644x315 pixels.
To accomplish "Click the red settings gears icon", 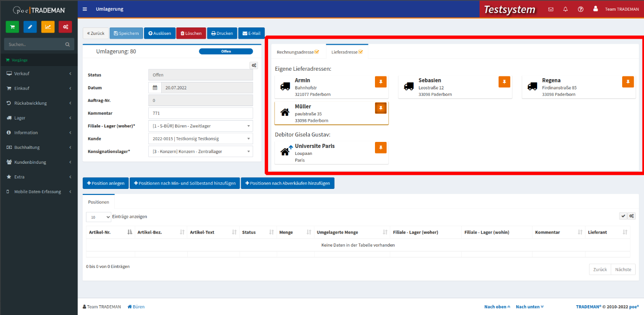I will point(66,27).
